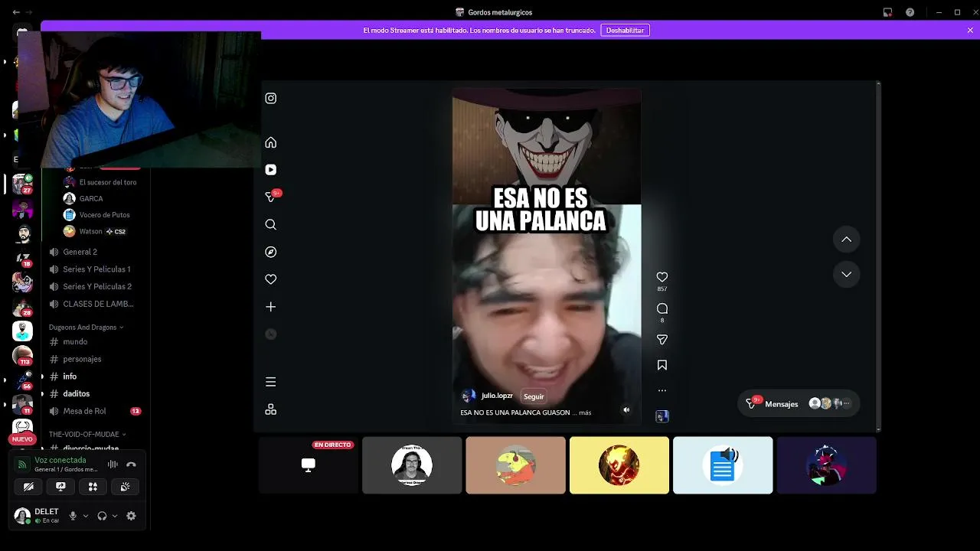The height and width of the screenshot is (551, 980).
Task: Click Deshabilitar to disable Streamer mode
Action: click(x=625, y=30)
